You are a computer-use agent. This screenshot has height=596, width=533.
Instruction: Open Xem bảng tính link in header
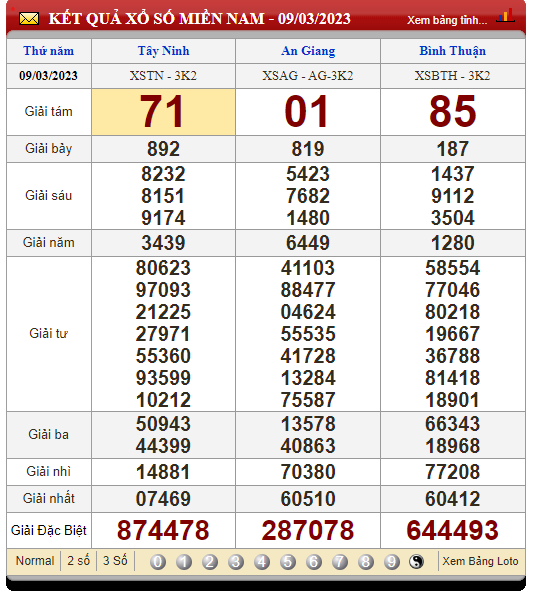447,20
